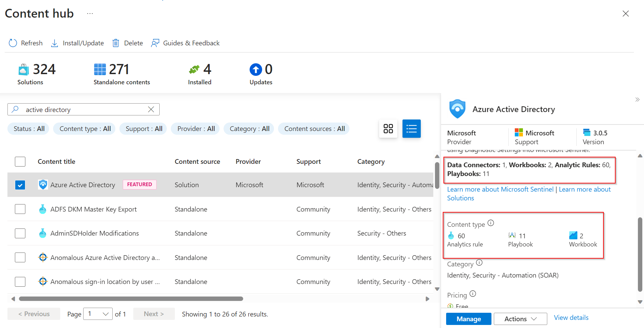Click the Next page button

[154, 314]
